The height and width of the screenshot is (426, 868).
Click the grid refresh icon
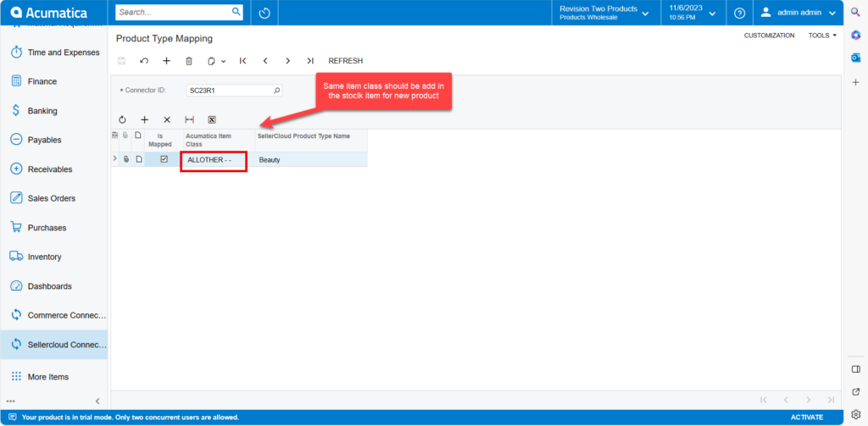[122, 119]
